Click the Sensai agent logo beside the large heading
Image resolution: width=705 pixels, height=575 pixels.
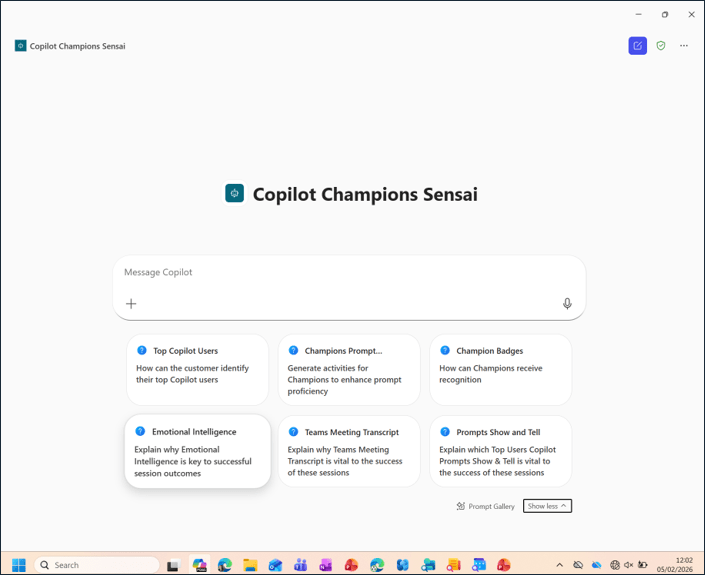pyautogui.click(x=234, y=193)
